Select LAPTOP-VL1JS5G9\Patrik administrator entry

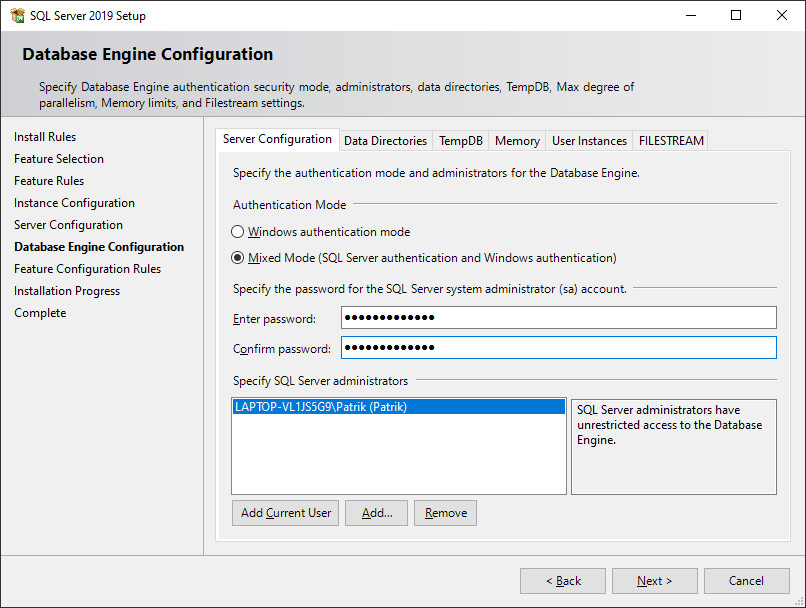click(x=399, y=407)
